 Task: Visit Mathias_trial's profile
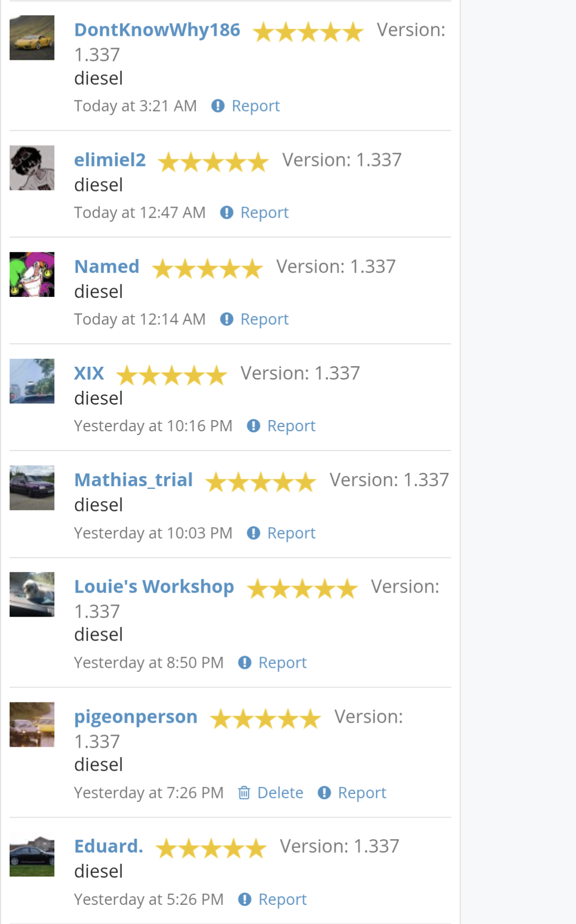pyautogui.click(x=133, y=479)
